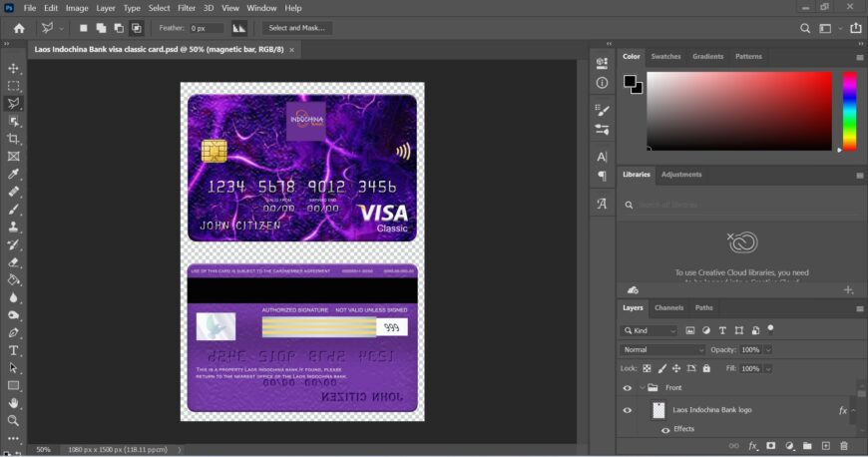Open the search icon in options bar
This screenshot has width=868, height=457.
click(x=805, y=28)
